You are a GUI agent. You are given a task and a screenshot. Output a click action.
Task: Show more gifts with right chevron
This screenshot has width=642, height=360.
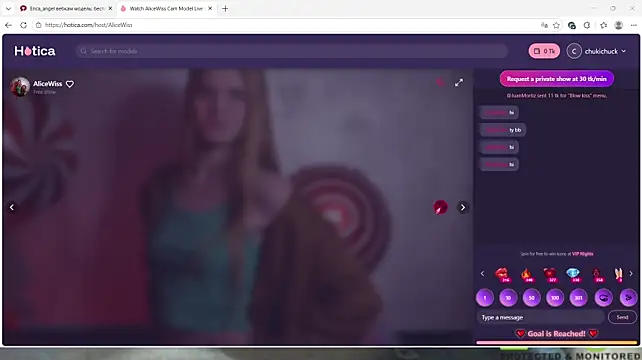(x=631, y=273)
